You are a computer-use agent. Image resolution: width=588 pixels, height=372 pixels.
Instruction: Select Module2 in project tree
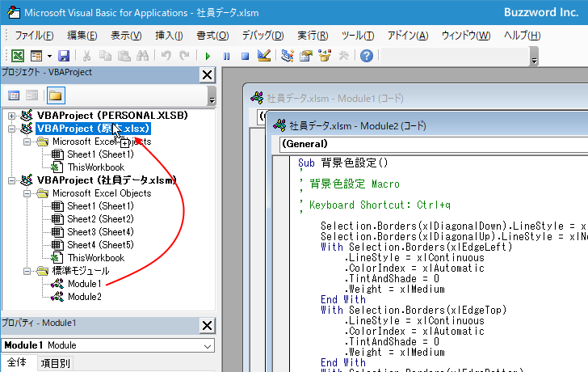[85, 297]
